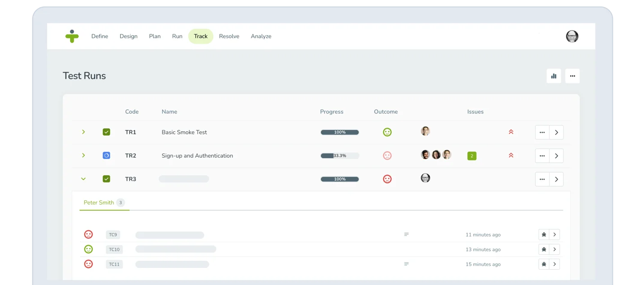This screenshot has height=285, width=644.
Task: Click TR3 100% progress bar
Action: click(340, 179)
